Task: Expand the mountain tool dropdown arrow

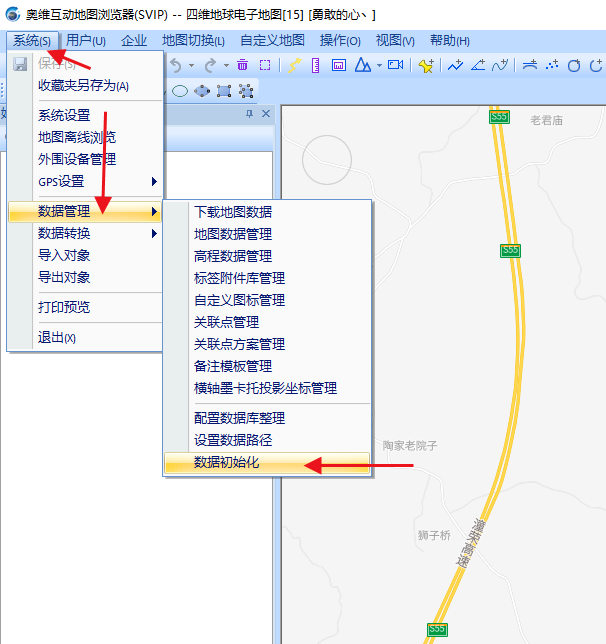Action: [x=379, y=66]
